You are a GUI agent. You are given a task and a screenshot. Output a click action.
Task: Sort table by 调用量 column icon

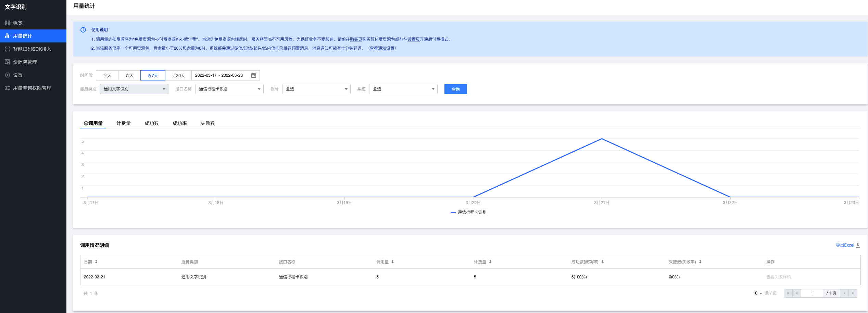tap(393, 262)
